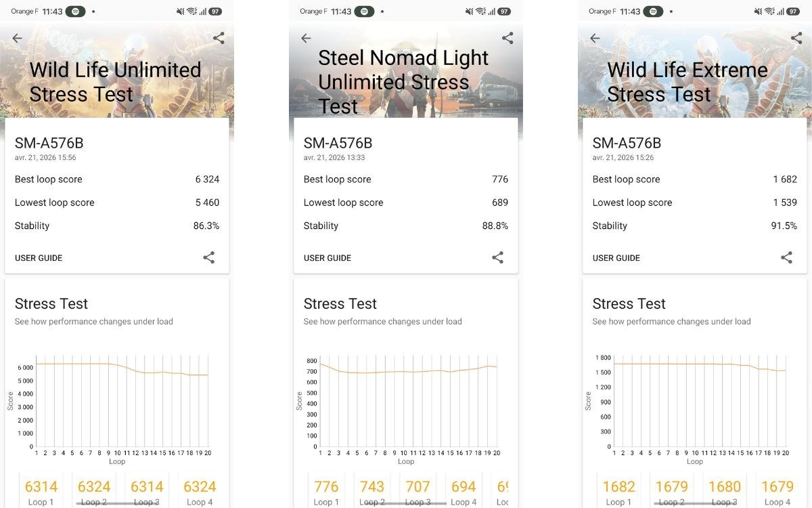
Task: Open Spotify indicator in left status bar
Action: (75, 12)
